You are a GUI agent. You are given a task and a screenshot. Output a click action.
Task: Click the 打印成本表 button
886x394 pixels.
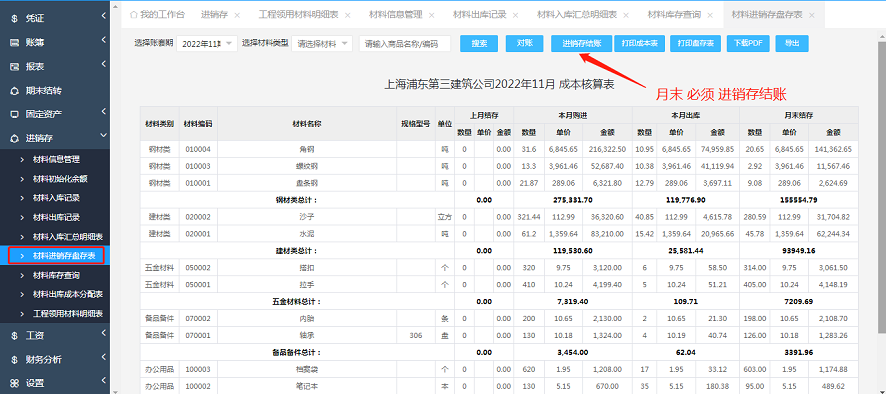click(x=639, y=44)
